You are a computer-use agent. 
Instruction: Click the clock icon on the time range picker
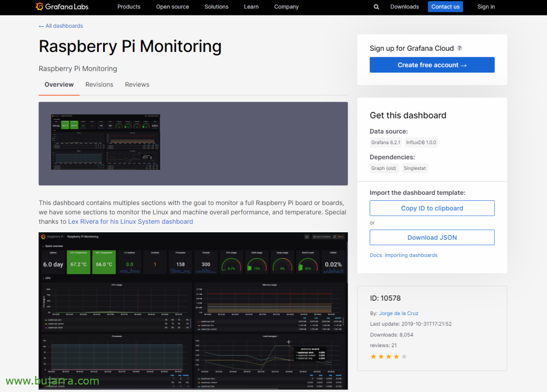[x=315, y=237]
